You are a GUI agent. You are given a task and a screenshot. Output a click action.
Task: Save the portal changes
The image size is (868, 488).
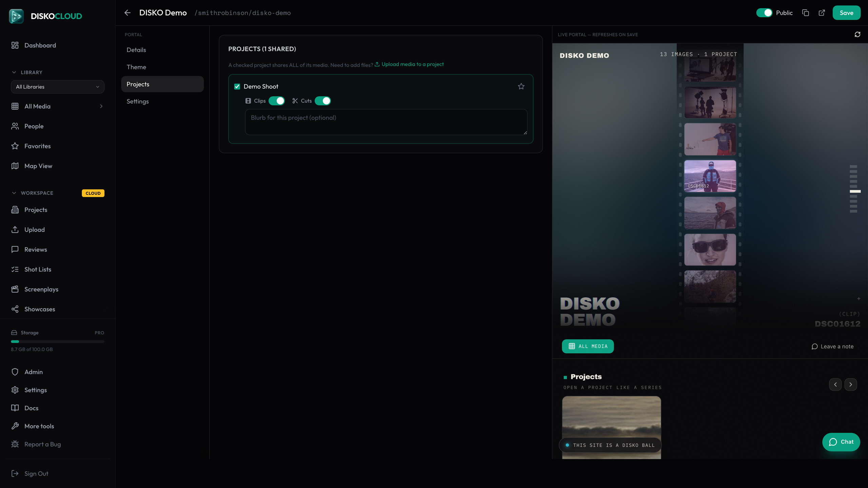(x=846, y=13)
